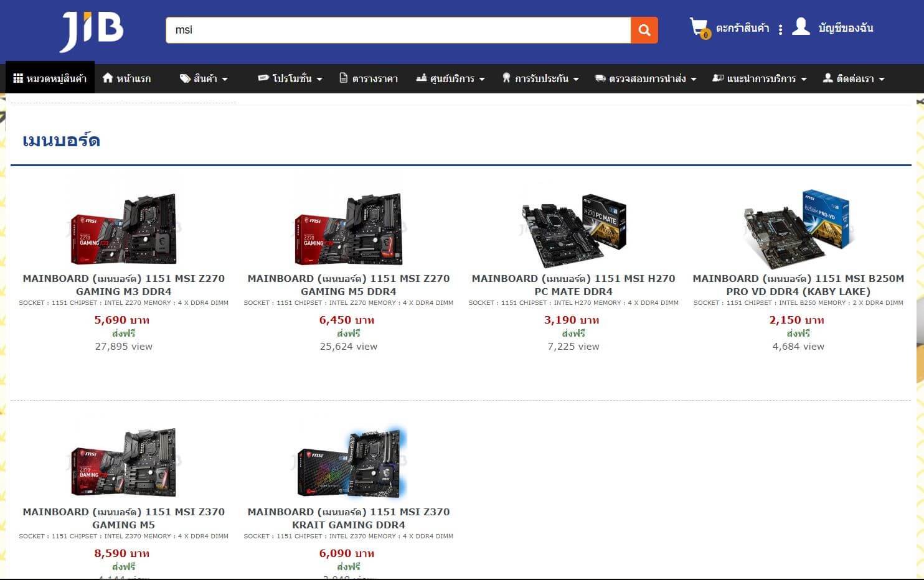Screen dimensions: 924x580
Task: Click the tag icon beside สินค้า
Action: click(185, 78)
